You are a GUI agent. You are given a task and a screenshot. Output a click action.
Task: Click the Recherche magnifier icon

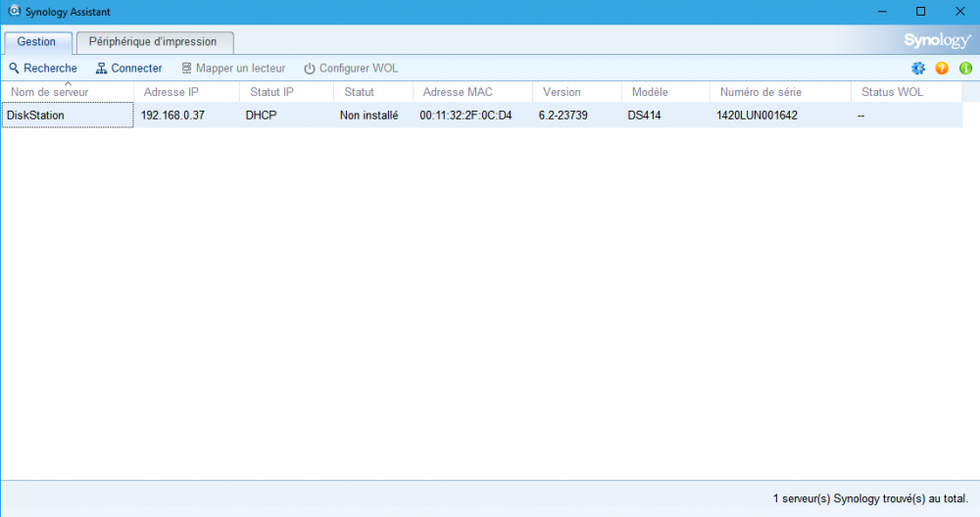tap(14, 69)
